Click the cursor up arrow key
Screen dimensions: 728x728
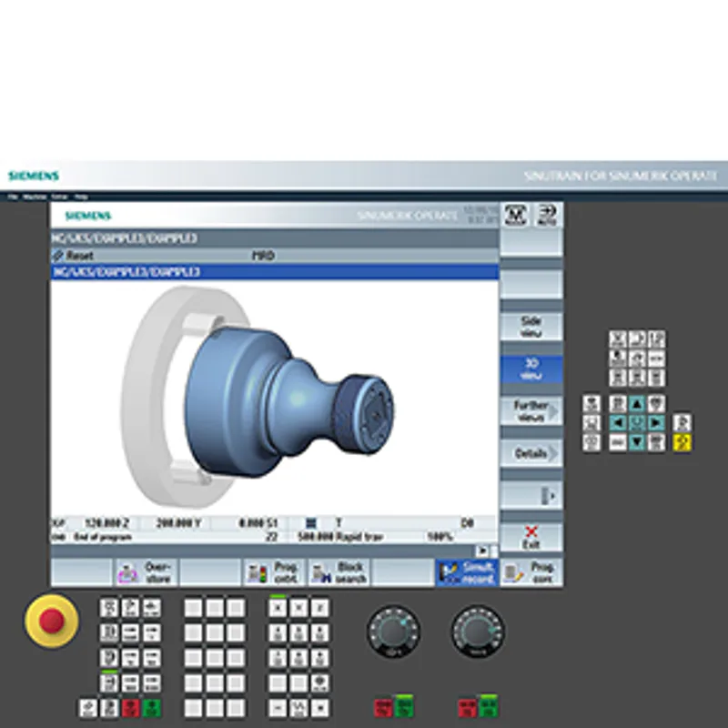point(636,404)
